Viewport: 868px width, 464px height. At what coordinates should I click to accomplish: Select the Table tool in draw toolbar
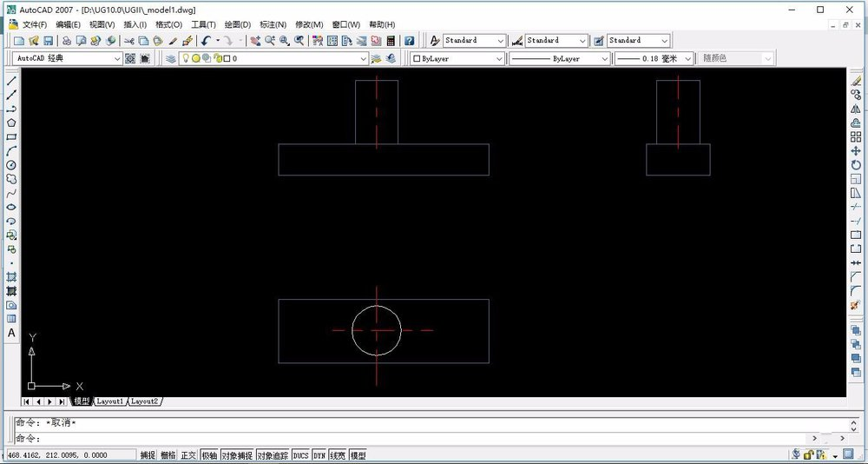click(x=11, y=319)
